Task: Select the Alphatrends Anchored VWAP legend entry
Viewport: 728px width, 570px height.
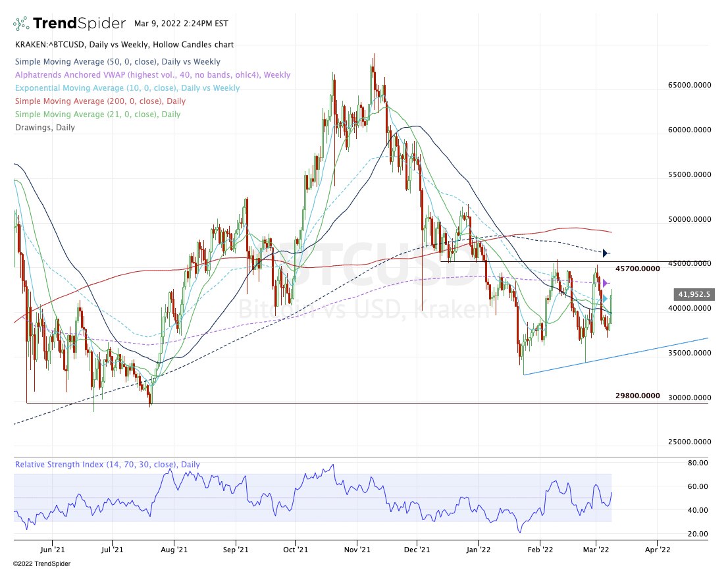Action: (x=153, y=75)
